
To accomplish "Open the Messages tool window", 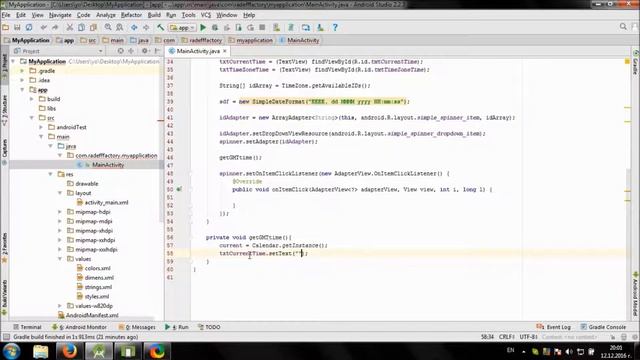I will 137,327.
